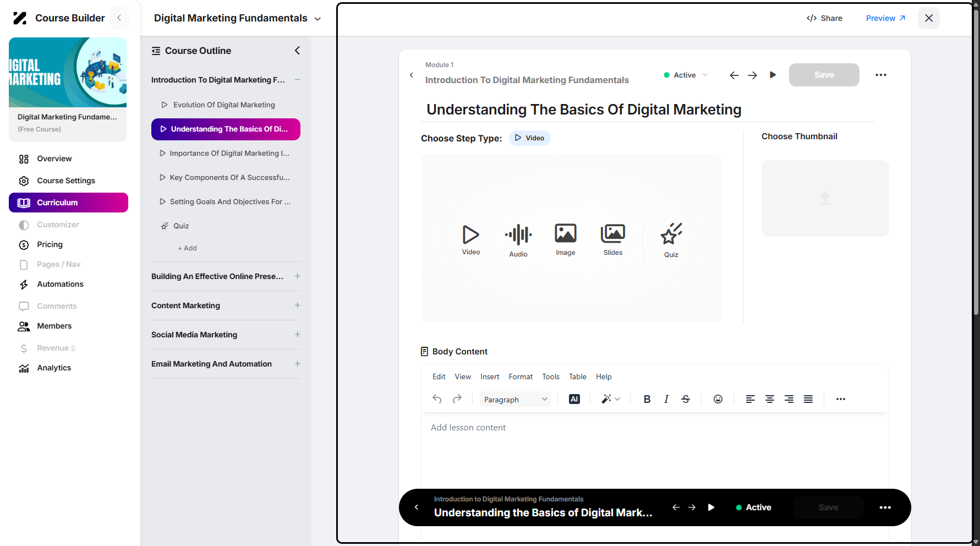This screenshot has width=980, height=546.
Task: Open the magic wand dropdown in the editor
Action: pos(611,399)
